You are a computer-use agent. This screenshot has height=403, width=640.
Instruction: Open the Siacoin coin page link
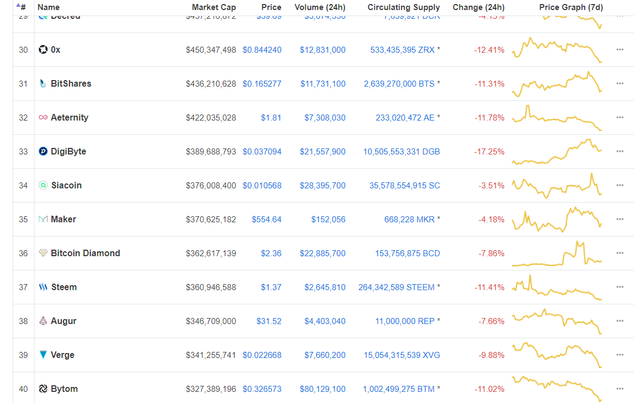(x=66, y=185)
